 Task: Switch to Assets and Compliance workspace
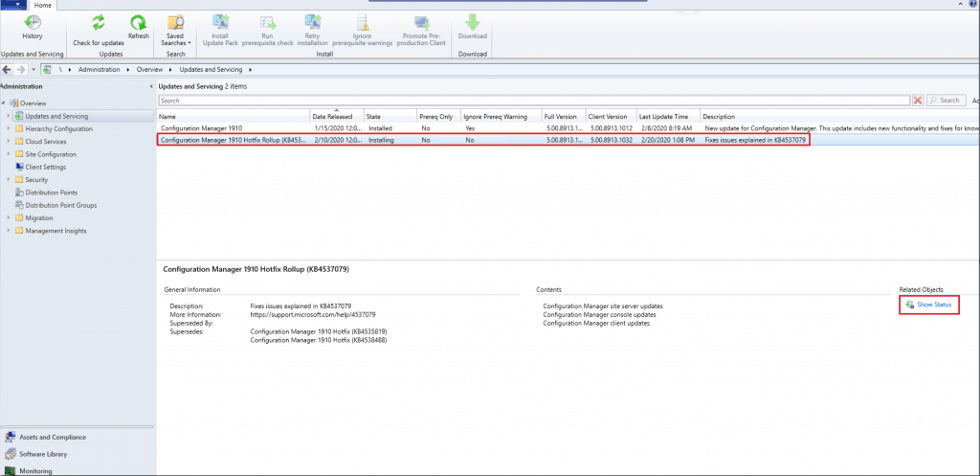[x=53, y=438]
